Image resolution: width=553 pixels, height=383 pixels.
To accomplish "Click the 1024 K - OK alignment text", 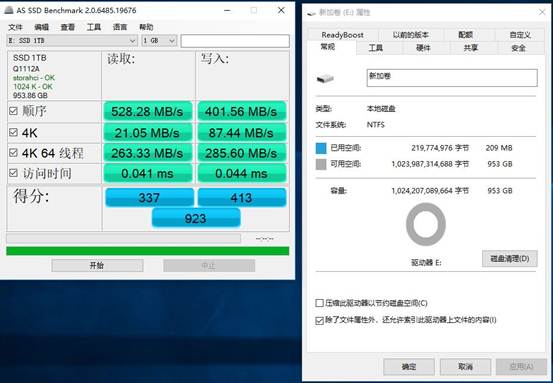I will tap(33, 86).
